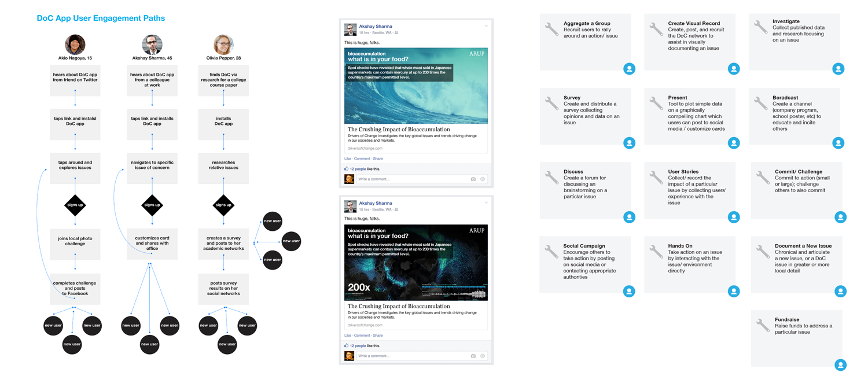Select 'posts survey results on her social networks' box

[223, 289]
